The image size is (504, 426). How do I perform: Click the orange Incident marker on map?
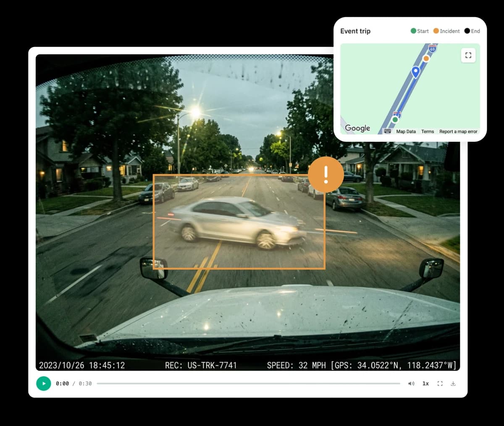tap(426, 58)
